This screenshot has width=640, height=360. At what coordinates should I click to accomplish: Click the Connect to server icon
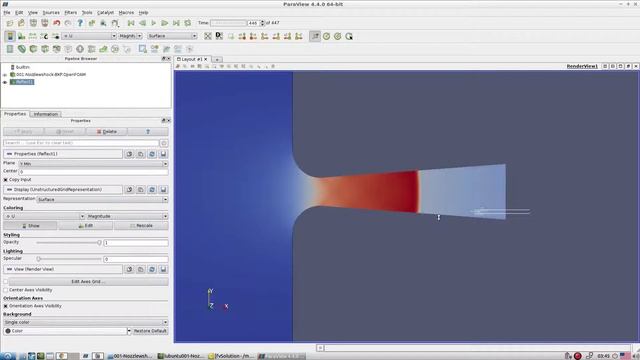tap(33, 23)
